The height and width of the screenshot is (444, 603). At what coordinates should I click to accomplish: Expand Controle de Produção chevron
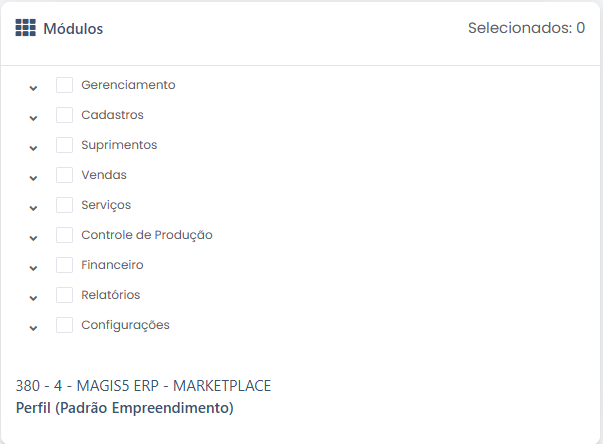pos(33,238)
